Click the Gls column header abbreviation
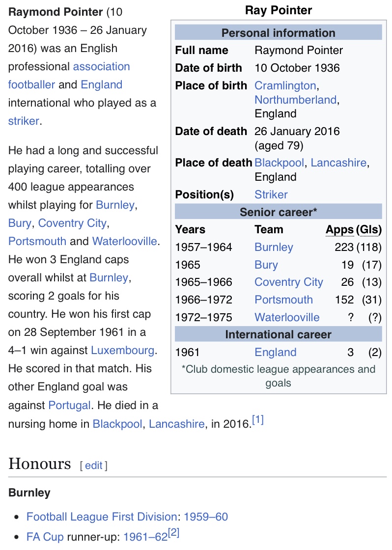Viewport: 392px width, 550px height. (368, 229)
